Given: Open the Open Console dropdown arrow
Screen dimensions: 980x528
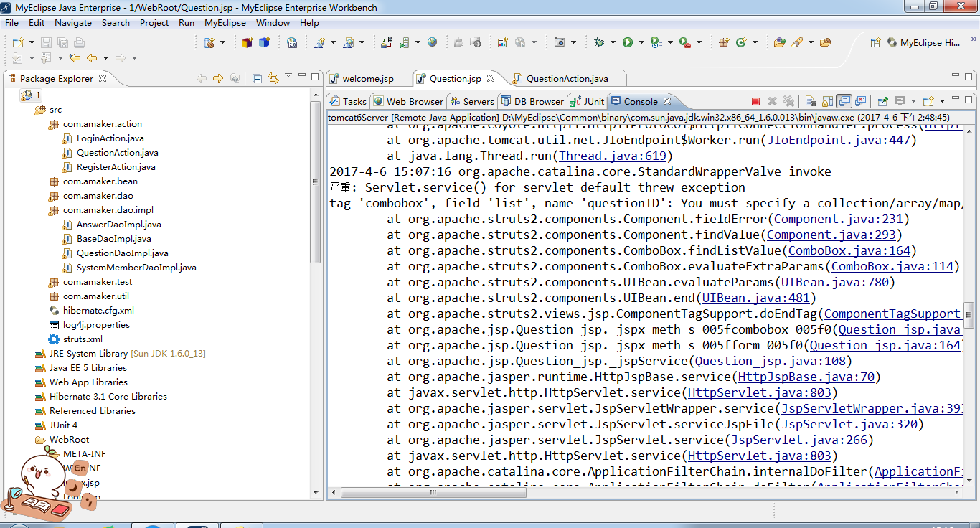Looking at the screenshot, I should (942, 101).
